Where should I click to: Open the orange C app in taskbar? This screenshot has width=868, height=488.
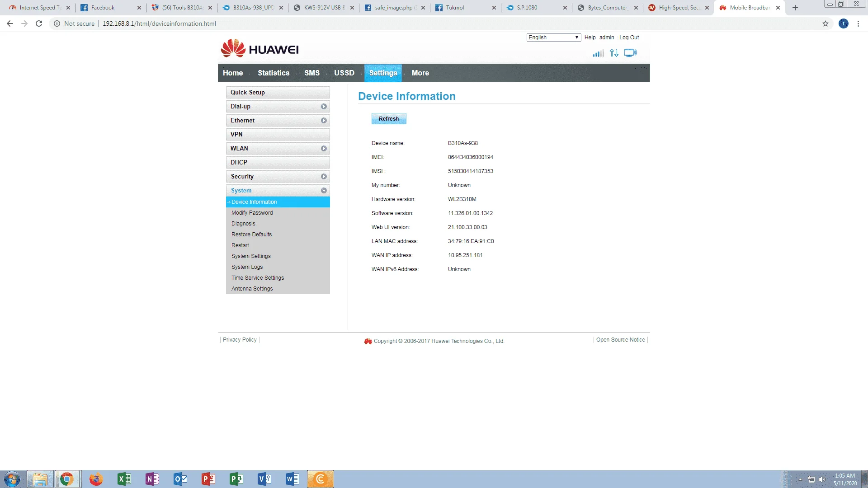321,479
